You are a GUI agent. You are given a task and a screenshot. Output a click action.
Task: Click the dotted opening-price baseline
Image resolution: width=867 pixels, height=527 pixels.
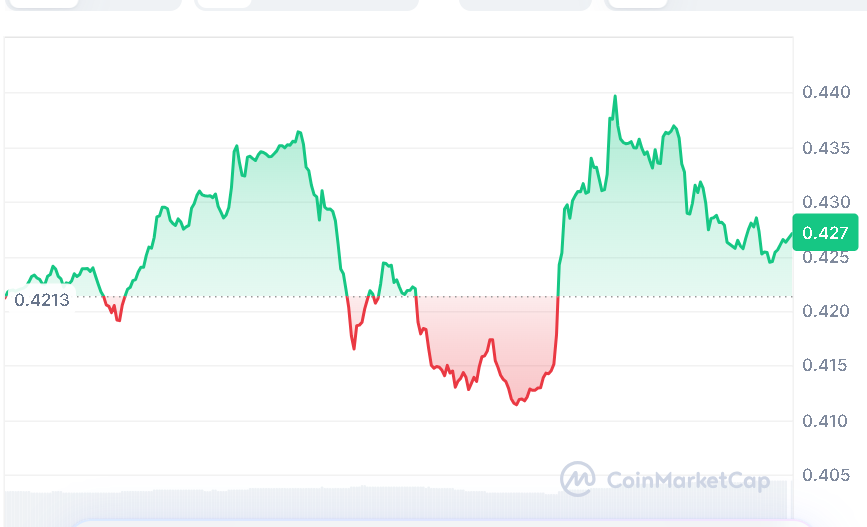[250, 296]
